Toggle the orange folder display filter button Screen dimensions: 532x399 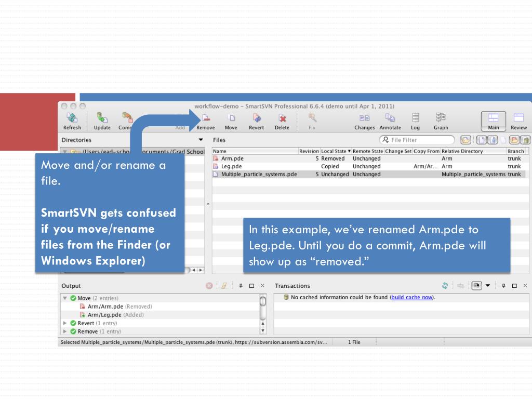[514, 140]
